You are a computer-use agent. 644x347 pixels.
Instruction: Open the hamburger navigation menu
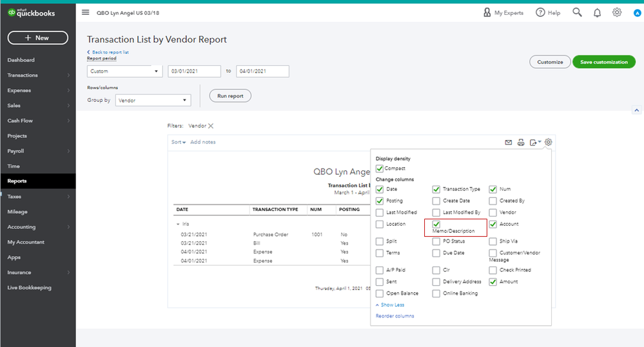[x=86, y=12]
